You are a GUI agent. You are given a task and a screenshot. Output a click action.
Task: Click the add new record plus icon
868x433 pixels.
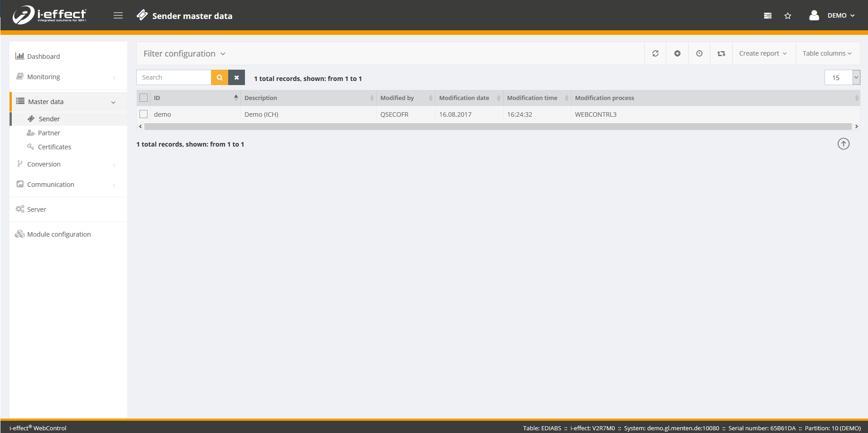point(677,53)
